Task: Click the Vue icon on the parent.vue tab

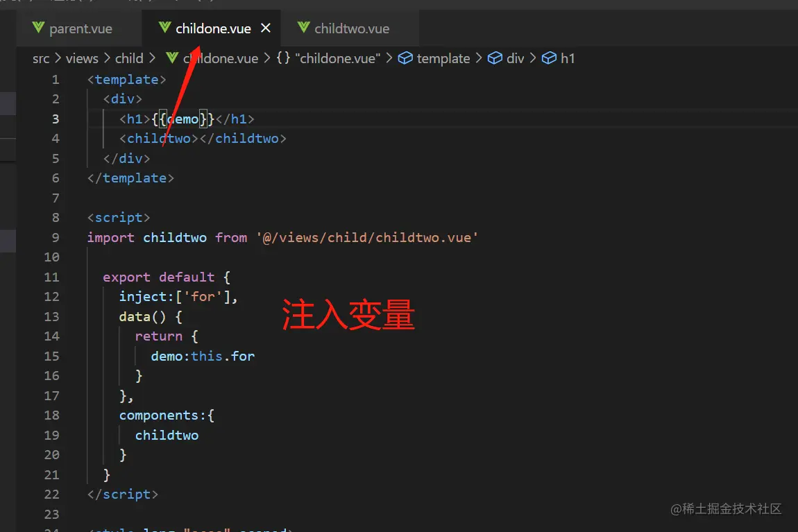Action: click(38, 28)
